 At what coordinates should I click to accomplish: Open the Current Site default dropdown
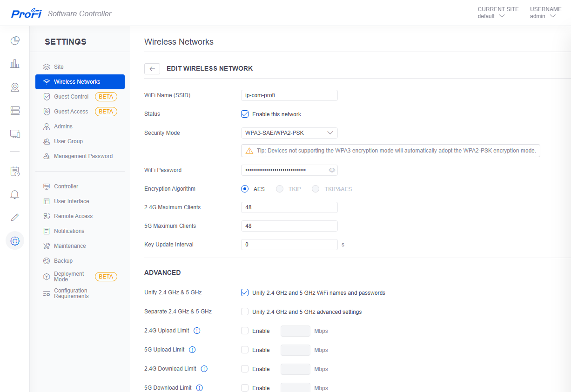491,16
